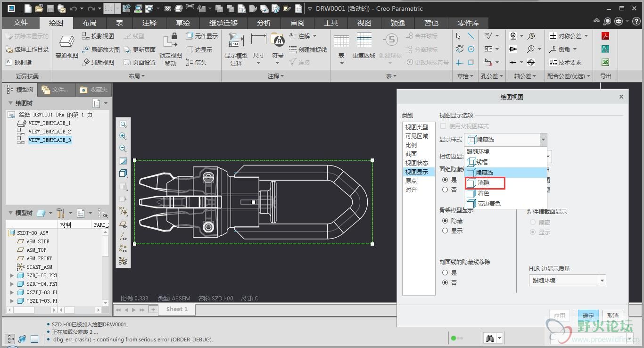Select 比例 category in dialog
The image size is (644, 348).
pos(411,145)
